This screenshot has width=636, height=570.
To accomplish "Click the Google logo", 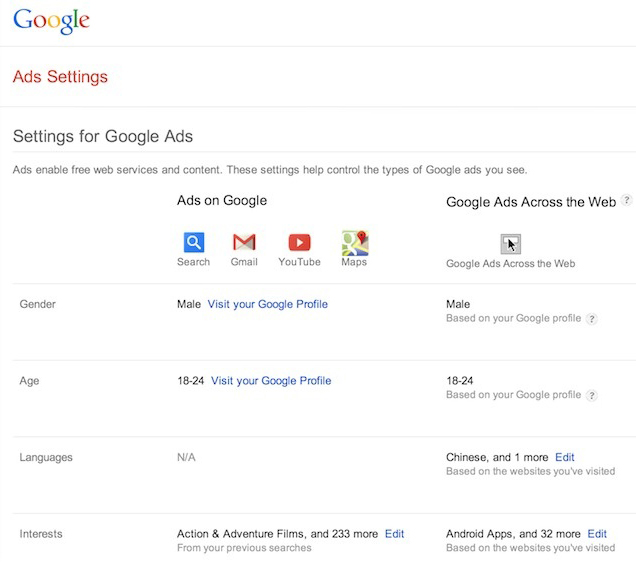I will coord(51,21).
